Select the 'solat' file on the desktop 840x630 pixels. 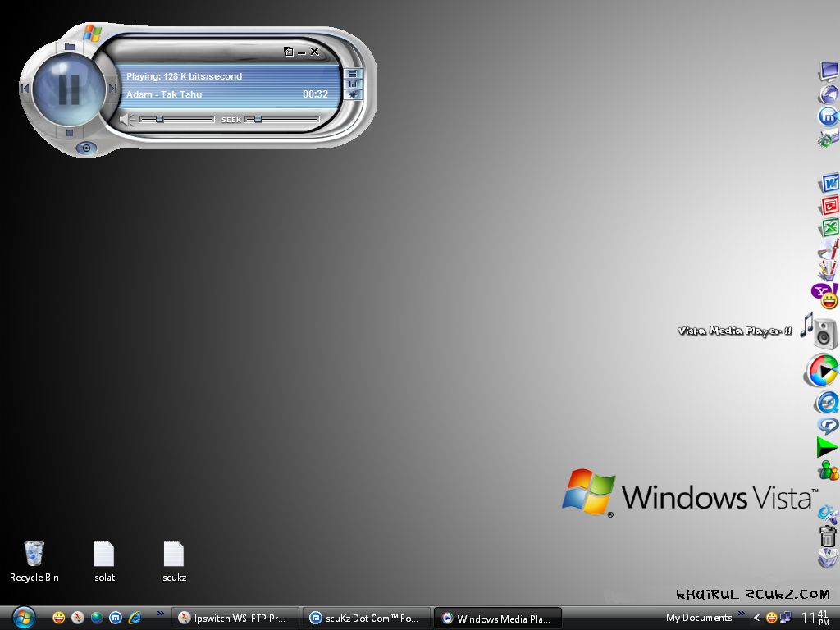point(104,561)
